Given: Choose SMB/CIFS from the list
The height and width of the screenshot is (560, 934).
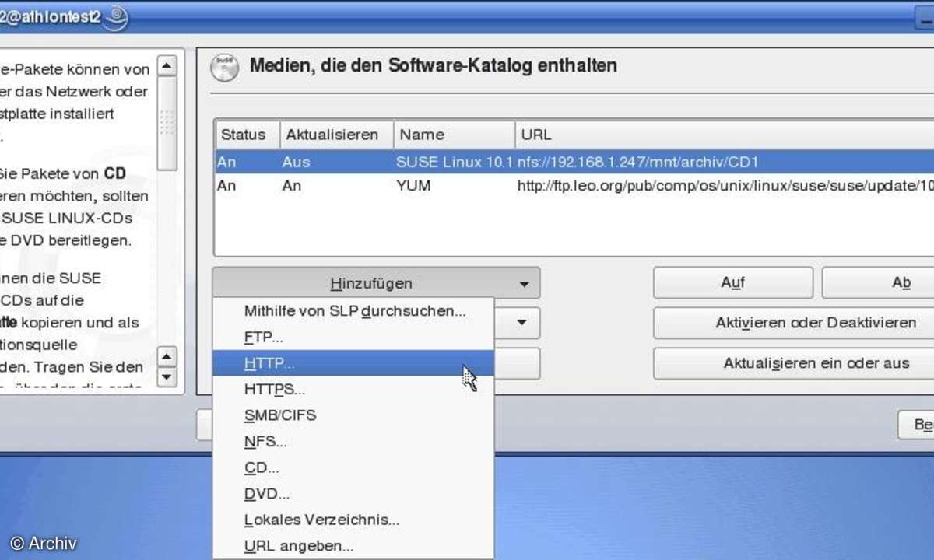Looking at the screenshot, I should tap(353, 415).
